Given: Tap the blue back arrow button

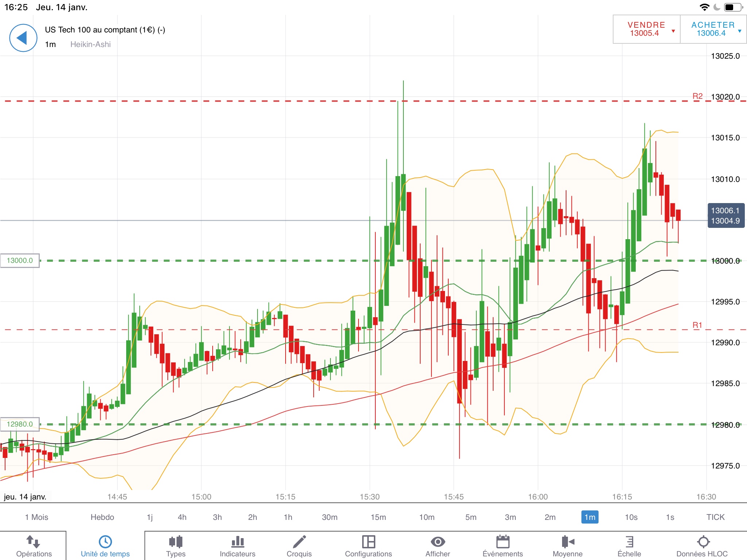Looking at the screenshot, I should click(23, 38).
